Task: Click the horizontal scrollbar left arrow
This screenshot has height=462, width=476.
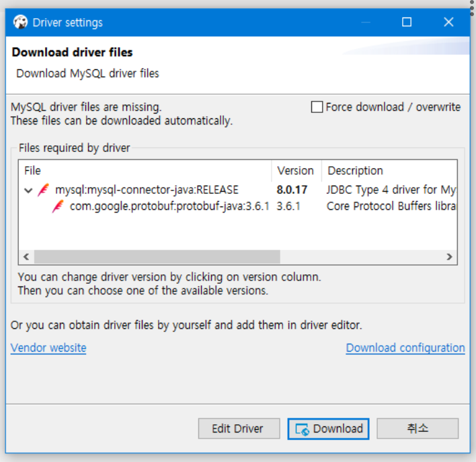Action: (26, 257)
